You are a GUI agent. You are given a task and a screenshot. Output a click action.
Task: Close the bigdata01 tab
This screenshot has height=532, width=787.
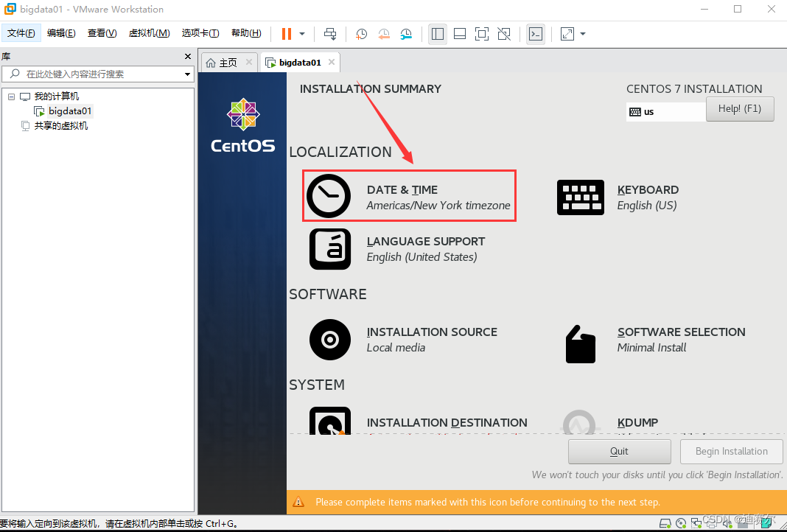click(332, 62)
